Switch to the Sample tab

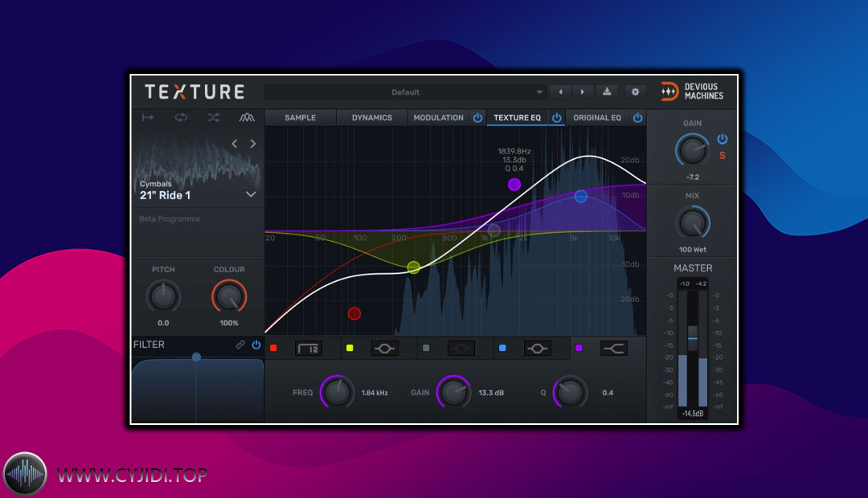300,118
